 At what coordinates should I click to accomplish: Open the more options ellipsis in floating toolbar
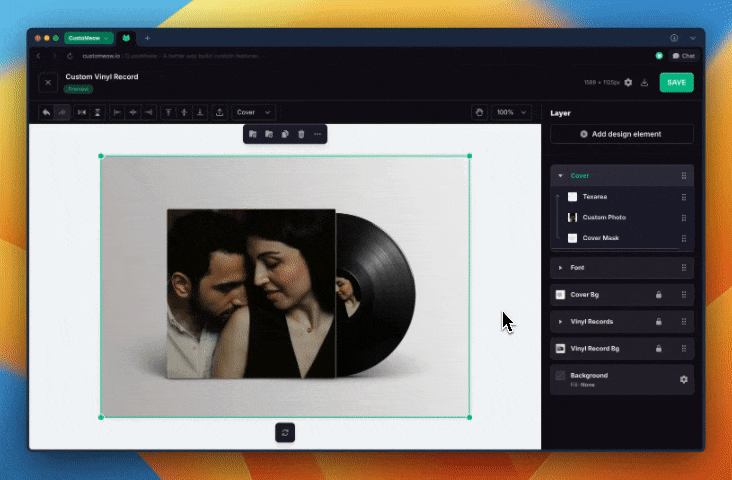317,134
